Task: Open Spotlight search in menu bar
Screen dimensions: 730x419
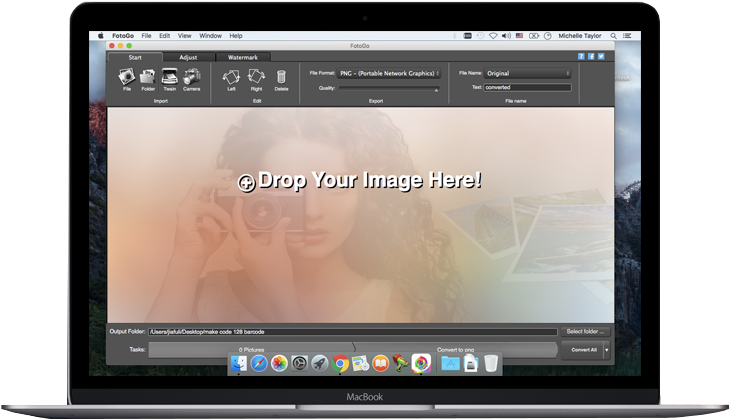Action: point(614,36)
